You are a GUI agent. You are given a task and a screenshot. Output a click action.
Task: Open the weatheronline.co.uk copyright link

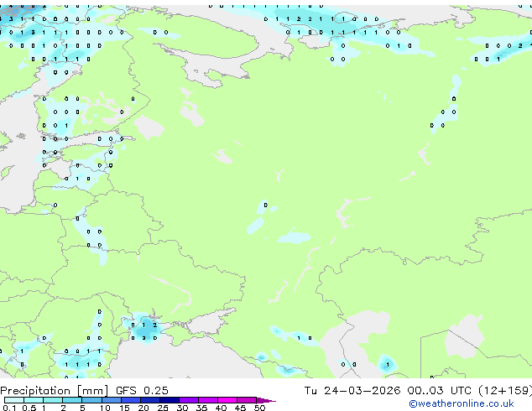tap(461, 403)
